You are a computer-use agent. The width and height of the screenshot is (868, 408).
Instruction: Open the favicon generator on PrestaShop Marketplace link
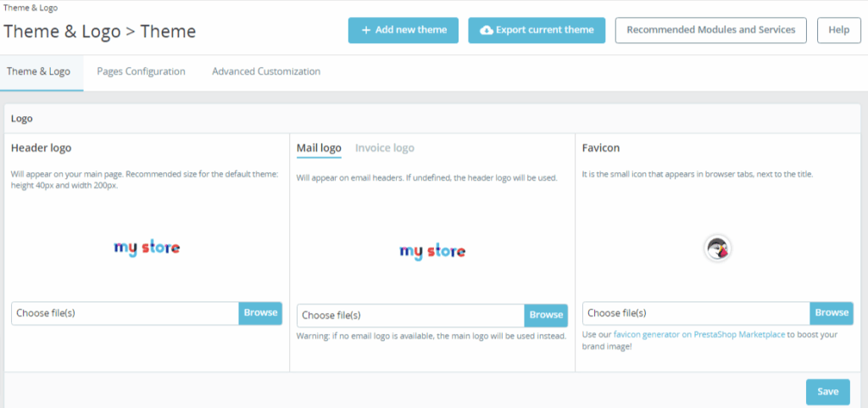(699, 335)
